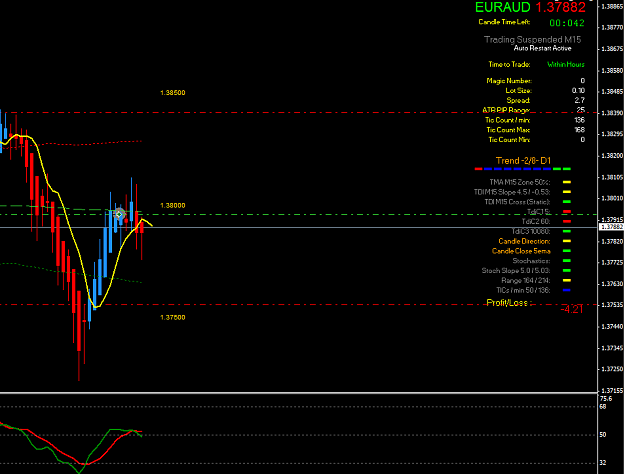625x474 pixels.
Task: Click the green status bar beside TDI M15 Cross
Action: pos(567,202)
